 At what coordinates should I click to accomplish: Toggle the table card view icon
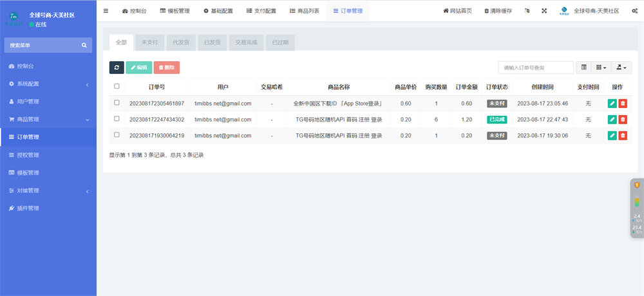coord(583,68)
